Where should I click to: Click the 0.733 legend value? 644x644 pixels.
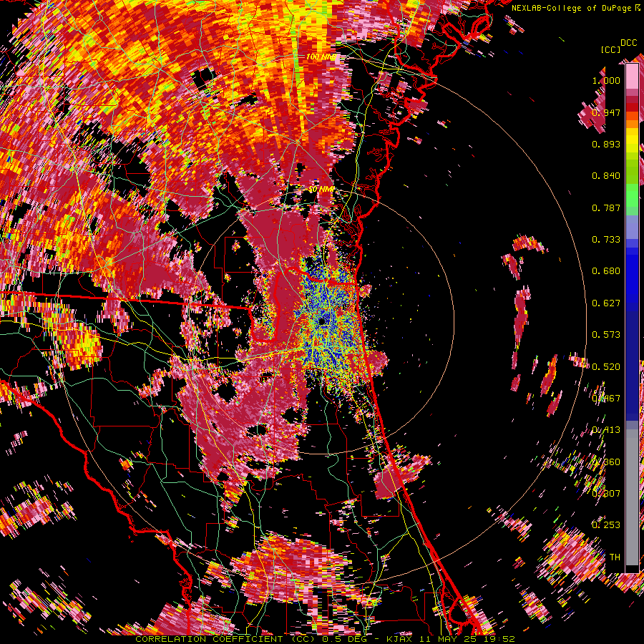(606, 240)
